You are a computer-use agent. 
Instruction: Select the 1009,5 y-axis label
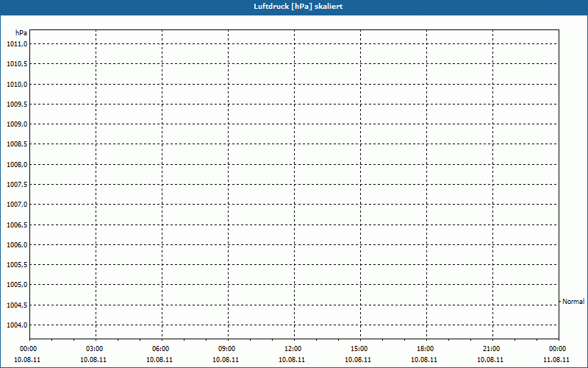point(17,104)
